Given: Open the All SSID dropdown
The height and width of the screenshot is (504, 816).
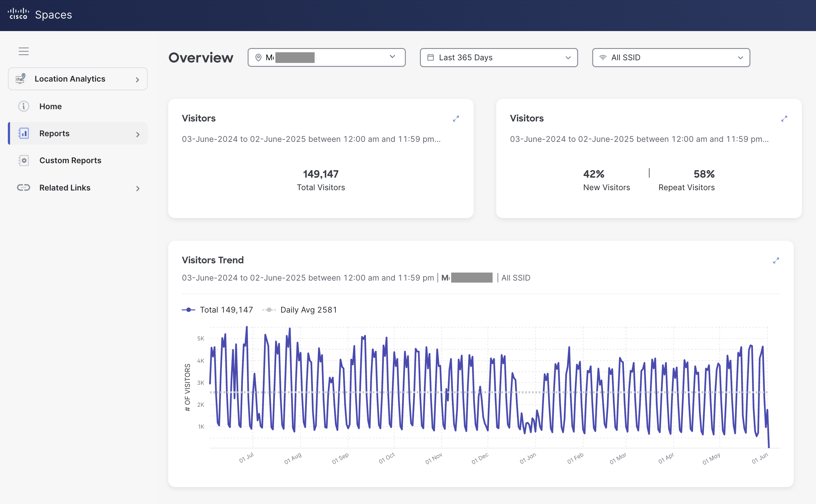Looking at the screenshot, I should 671,57.
